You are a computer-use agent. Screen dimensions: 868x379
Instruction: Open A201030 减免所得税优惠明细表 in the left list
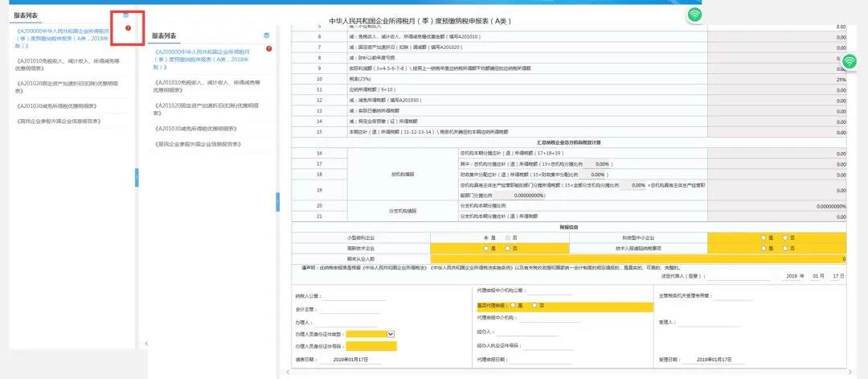pyautogui.click(x=56, y=105)
